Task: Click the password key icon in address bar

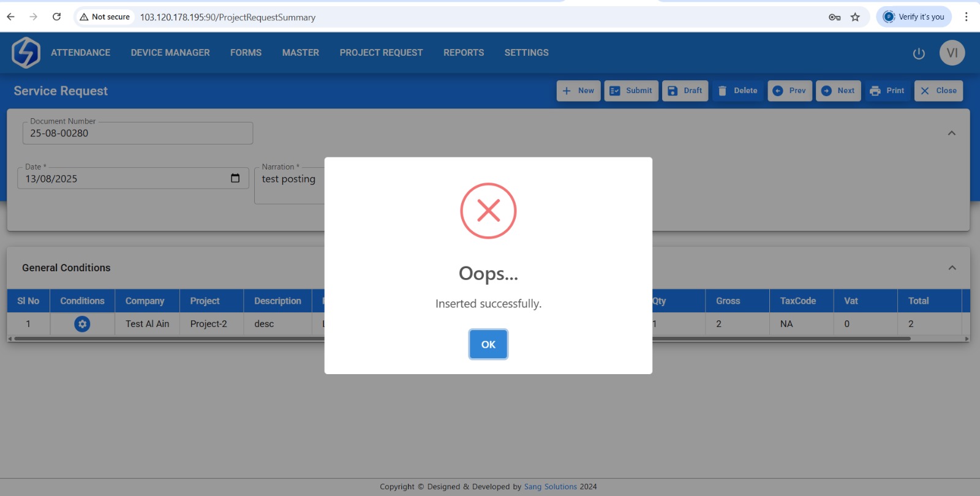Action: click(834, 17)
